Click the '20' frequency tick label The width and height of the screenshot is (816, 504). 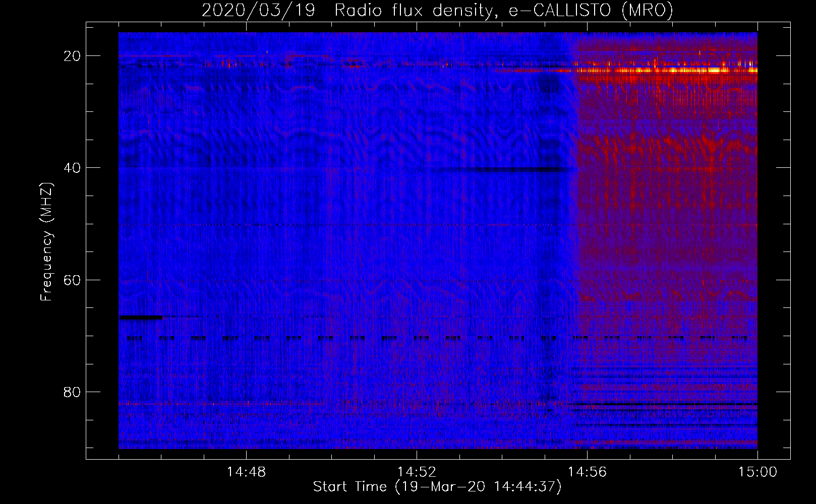point(72,56)
